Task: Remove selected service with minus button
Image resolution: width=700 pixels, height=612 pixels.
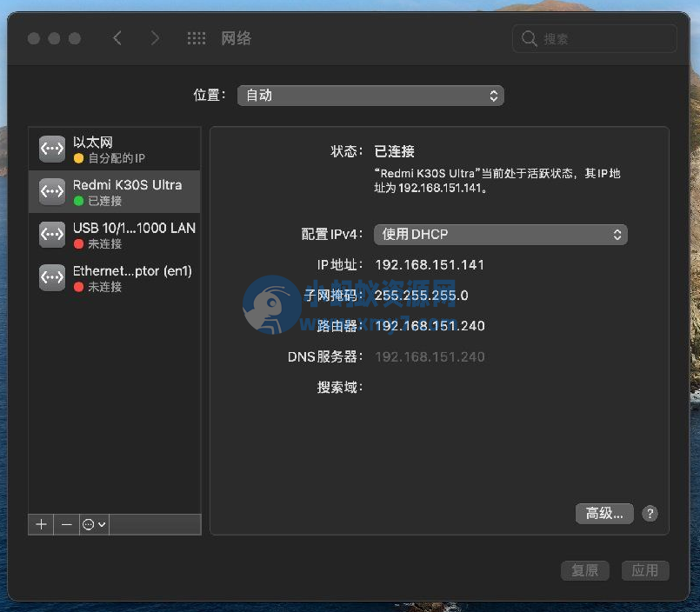Action: coord(66,524)
